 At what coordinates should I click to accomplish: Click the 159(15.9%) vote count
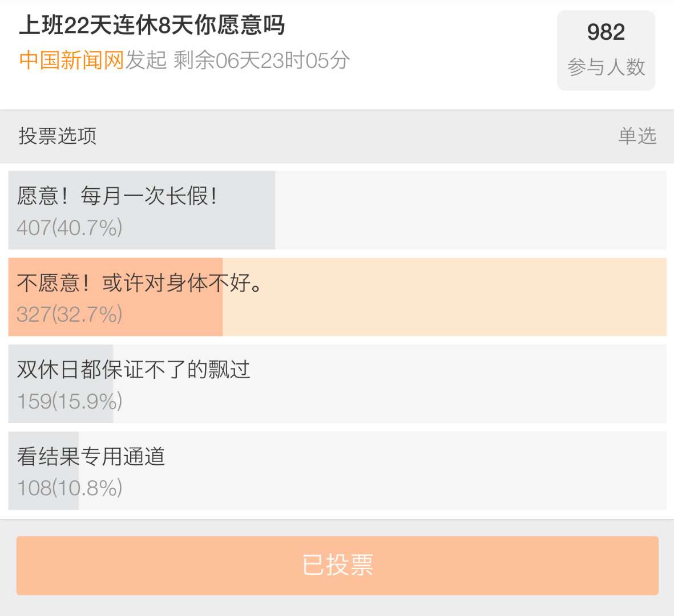70,401
